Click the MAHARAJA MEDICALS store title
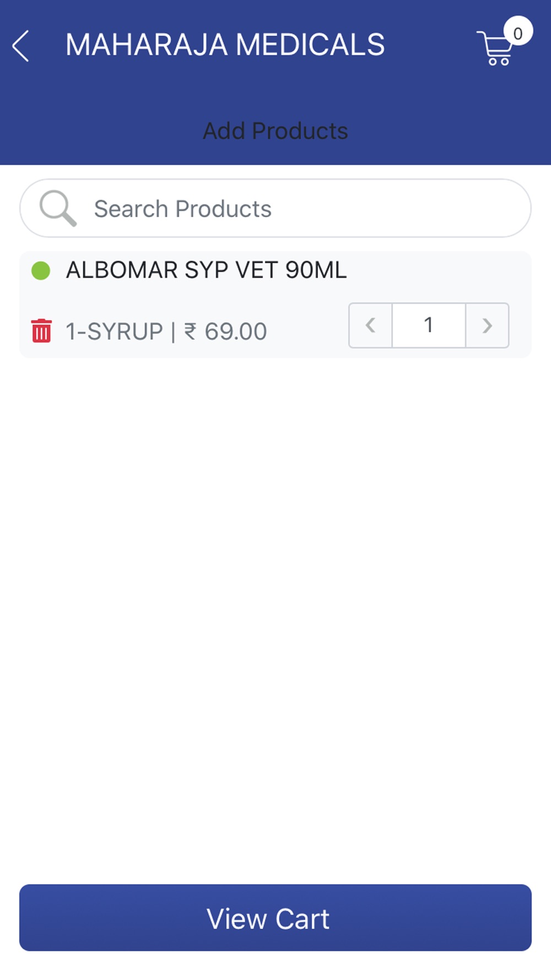This screenshot has width=551, height=980. [225, 45]
